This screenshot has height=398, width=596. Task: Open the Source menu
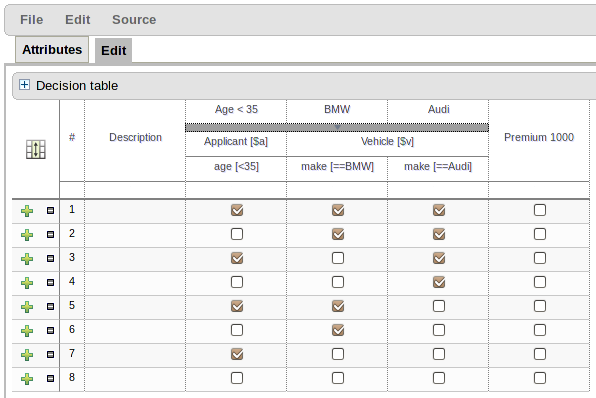(x=134, y=20)
